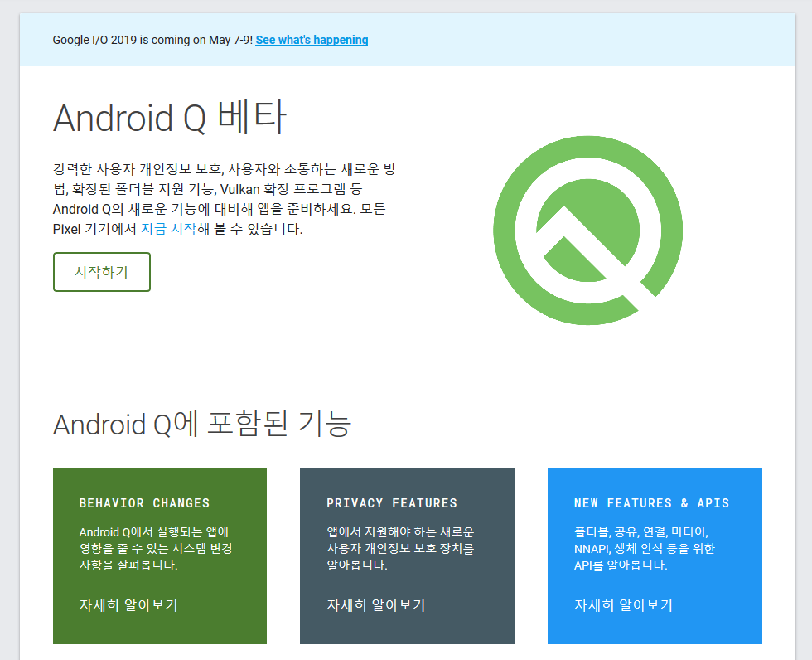The width and height of the screenshot is (812, 660).
Task: Click the intro paragraph mentioning Vulkan
Action: coord(225,199)
